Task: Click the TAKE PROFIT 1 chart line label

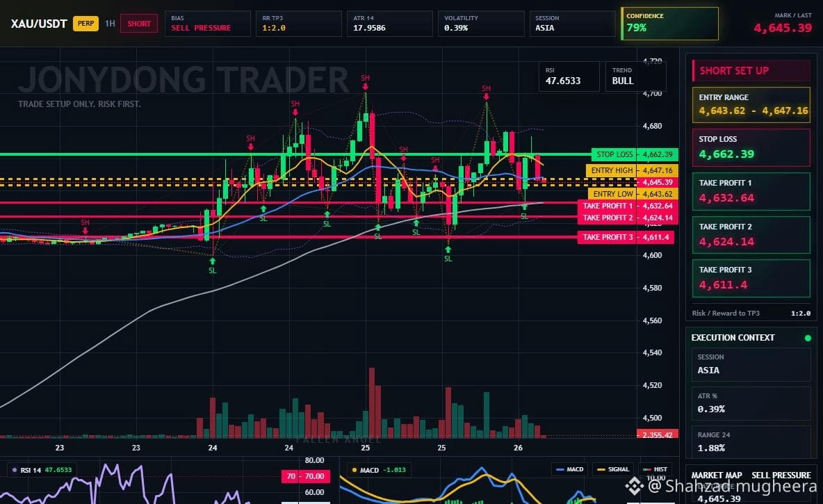Action: (628, 206)
